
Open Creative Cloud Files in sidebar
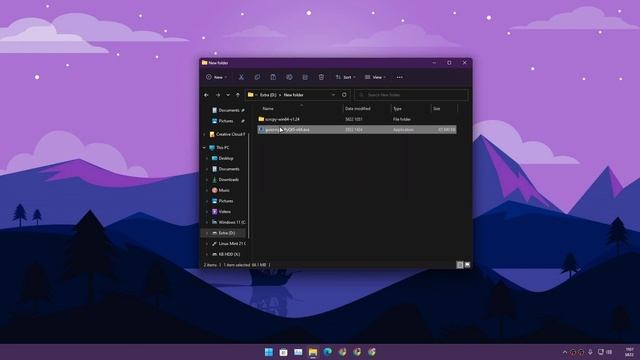coord(227,134)
